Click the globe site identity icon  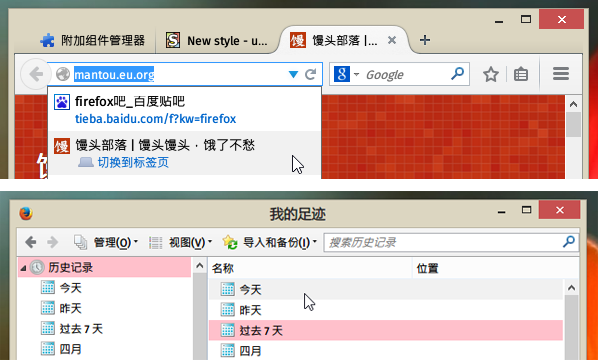[63, 74]
